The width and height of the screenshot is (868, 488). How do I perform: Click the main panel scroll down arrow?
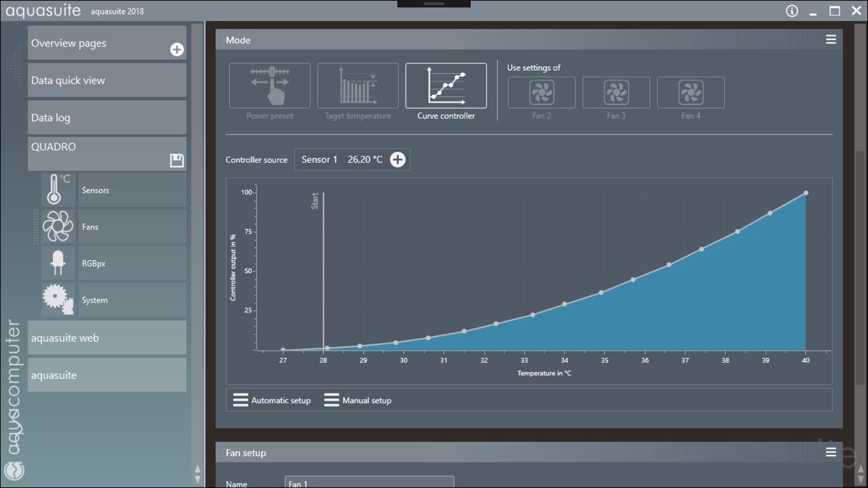click(860, 480)
